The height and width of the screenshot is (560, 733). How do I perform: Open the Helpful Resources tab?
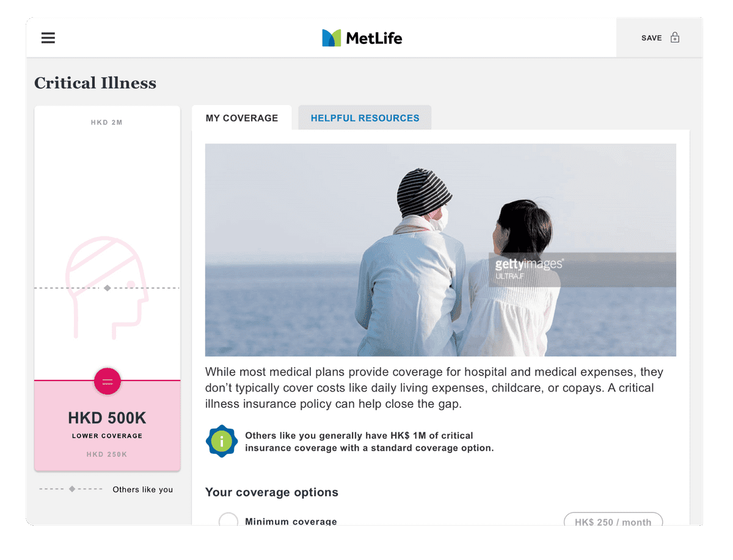coord(365,118)
